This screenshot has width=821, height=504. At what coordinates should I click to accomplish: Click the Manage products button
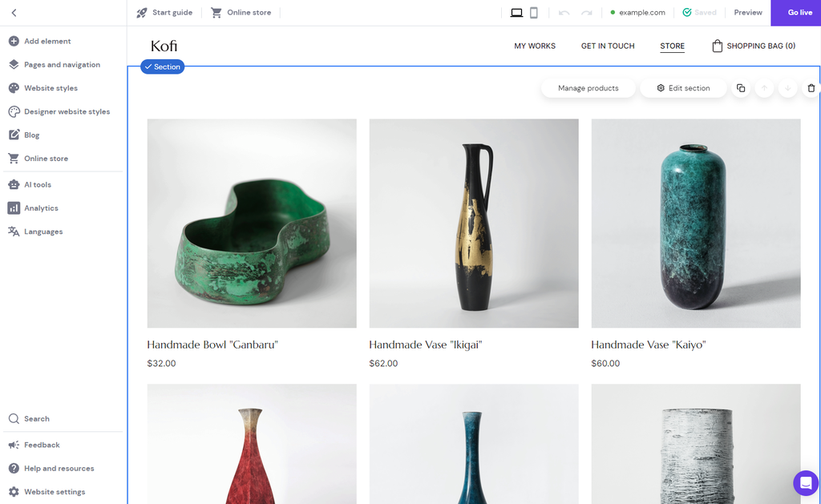588,88
